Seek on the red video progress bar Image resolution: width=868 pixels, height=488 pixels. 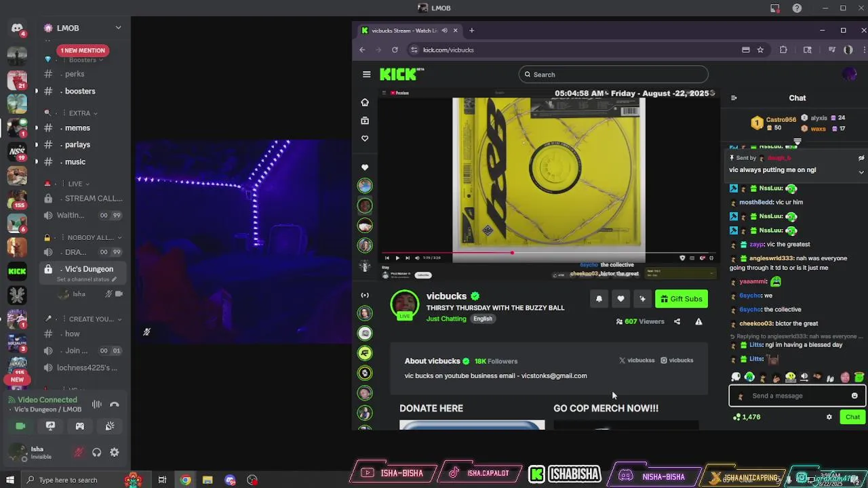click(547, 252)
